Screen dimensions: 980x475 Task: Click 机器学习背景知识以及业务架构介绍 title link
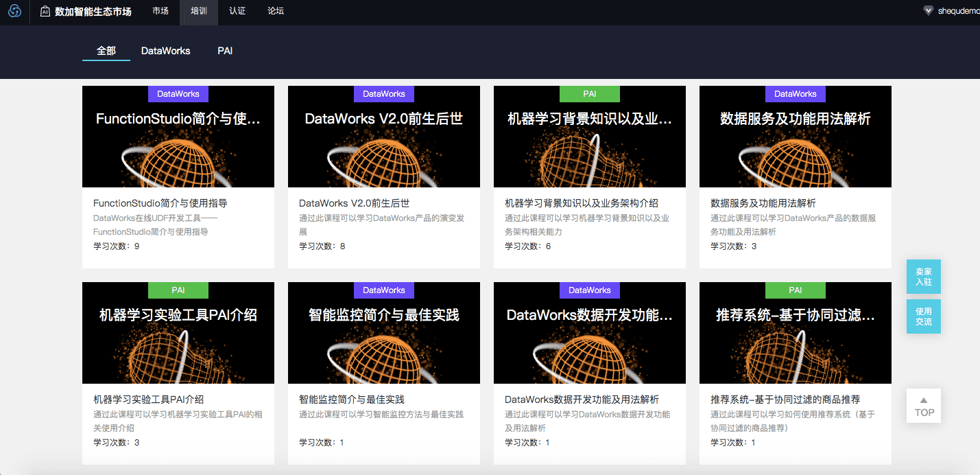pos(582,203)
